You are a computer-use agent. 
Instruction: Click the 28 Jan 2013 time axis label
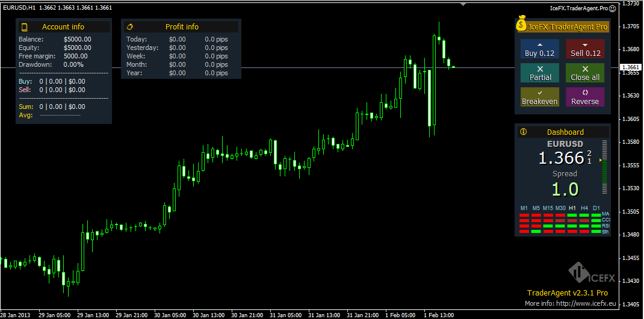point(14,315)
